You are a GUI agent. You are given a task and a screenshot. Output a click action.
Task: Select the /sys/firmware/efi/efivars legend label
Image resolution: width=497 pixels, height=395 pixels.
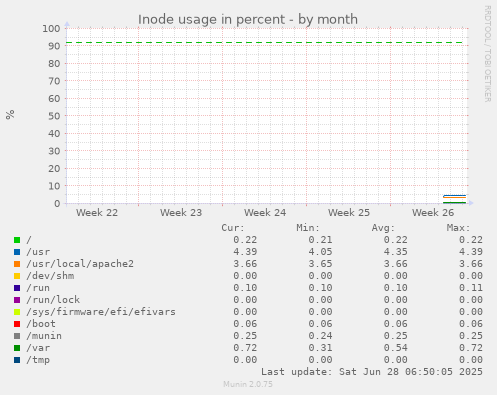101,312
